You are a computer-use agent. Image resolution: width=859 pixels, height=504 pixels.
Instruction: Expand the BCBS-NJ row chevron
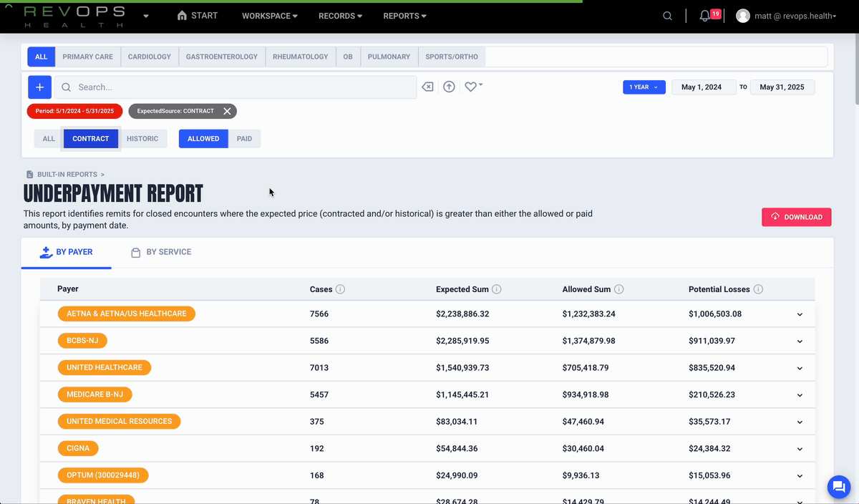tap(800, 341)
